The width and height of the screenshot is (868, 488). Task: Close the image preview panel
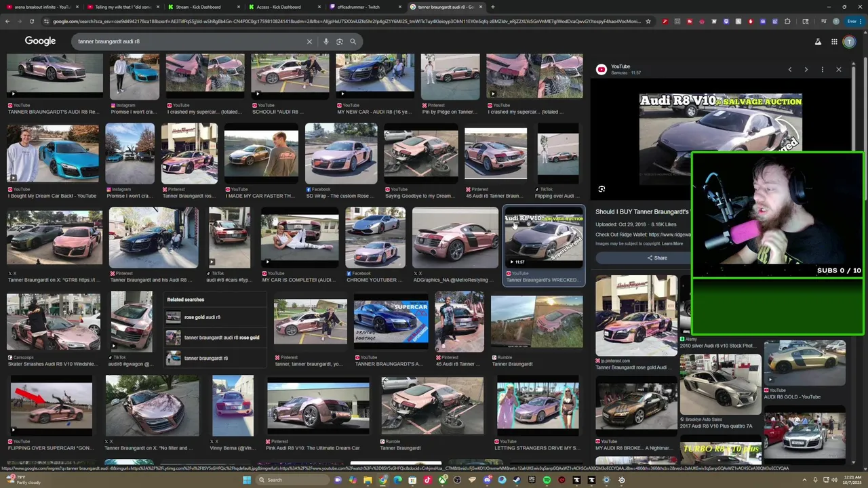click(838, 69)
